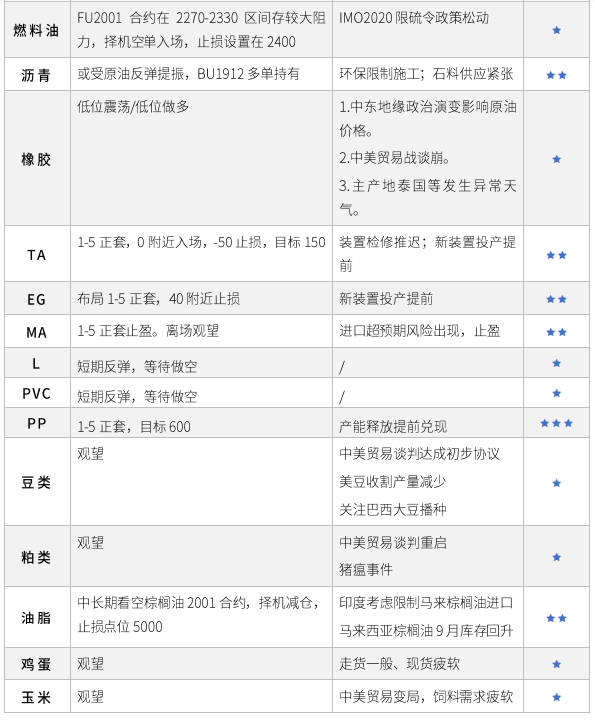The height and width of the screenshot is (720, 595).
Task: Click the 猪瘟事件 text in 粕类 row
Action: [365, 569]
